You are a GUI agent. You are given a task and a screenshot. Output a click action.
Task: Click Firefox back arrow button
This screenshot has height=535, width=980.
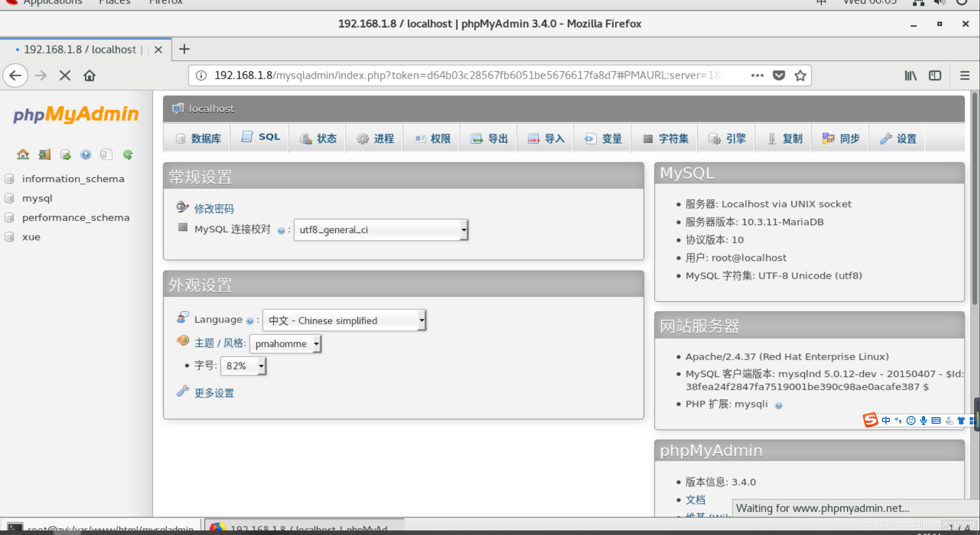[x=15, y=75]
